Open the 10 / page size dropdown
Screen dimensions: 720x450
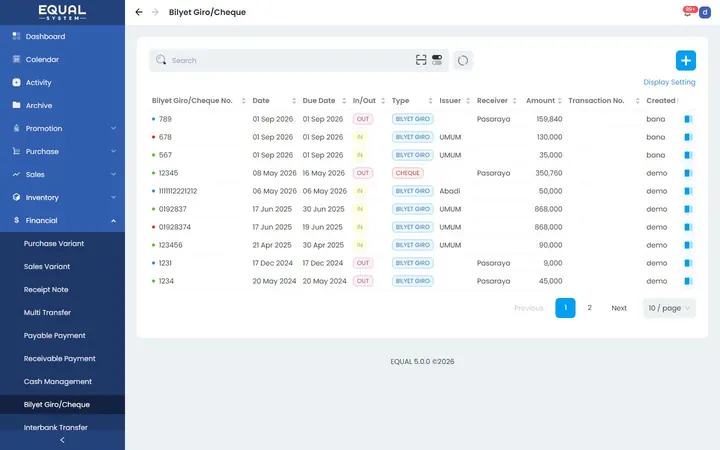coord(669,308)
